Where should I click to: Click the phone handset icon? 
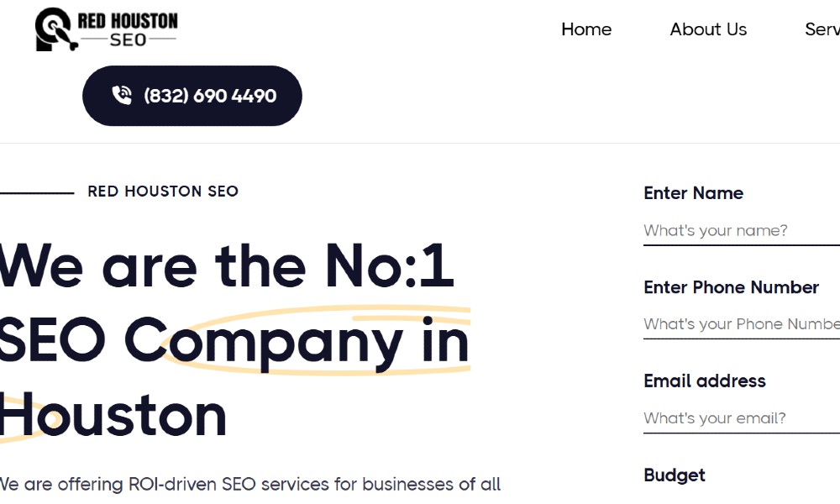[x=122, y=96]
